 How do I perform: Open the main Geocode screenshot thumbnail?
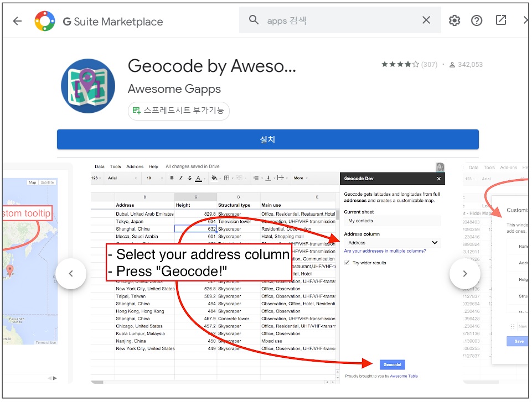point(268,273)
